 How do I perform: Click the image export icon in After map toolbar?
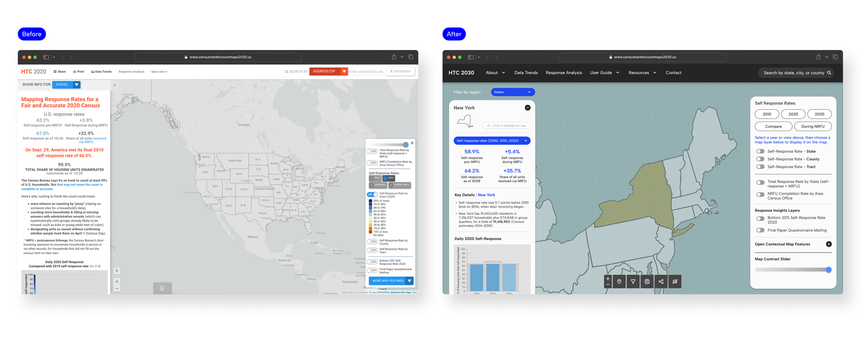(675, 281)
